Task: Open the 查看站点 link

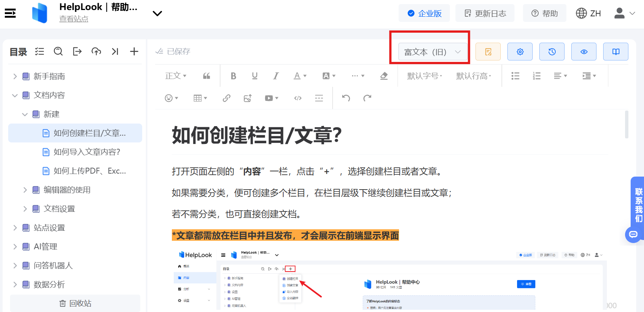Action: pos(74,19)
